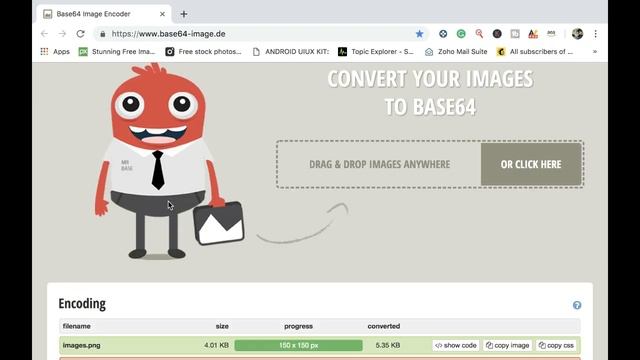
Task: Open the blue circular extension icon
Action: point(443,34)
